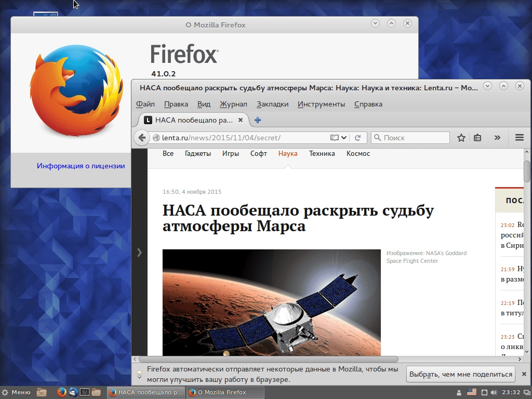Click the show desktop windows icon on panel
The width and height of the screenshot is (532, 399).
coord(527,393)
